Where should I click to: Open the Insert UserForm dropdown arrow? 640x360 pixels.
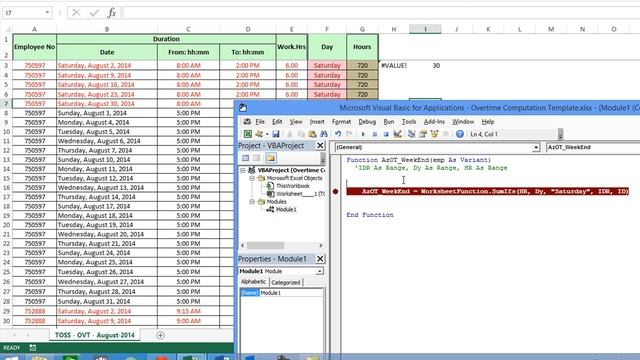[x=267, y=134]
